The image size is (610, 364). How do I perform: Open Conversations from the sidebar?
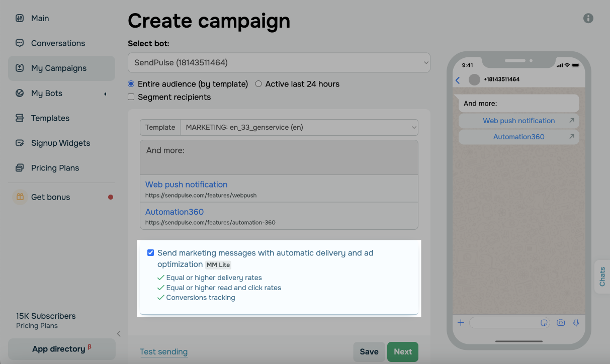58,43
